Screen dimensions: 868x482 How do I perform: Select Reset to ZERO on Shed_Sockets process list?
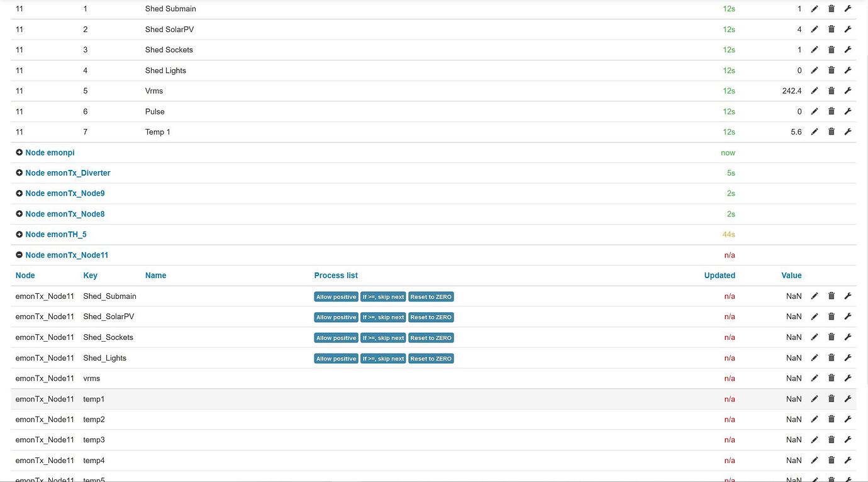431,337
